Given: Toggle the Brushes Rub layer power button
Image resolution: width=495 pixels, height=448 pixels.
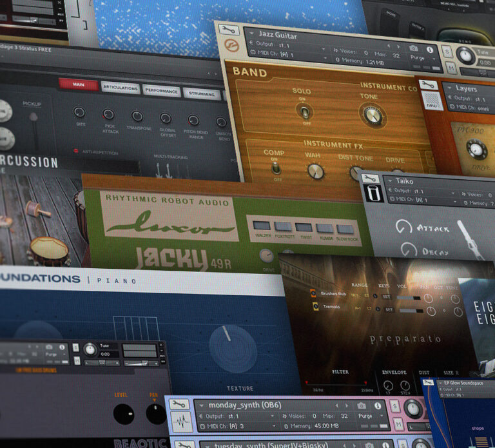Looking at the screenshot, I should click(x=313, y=293).
